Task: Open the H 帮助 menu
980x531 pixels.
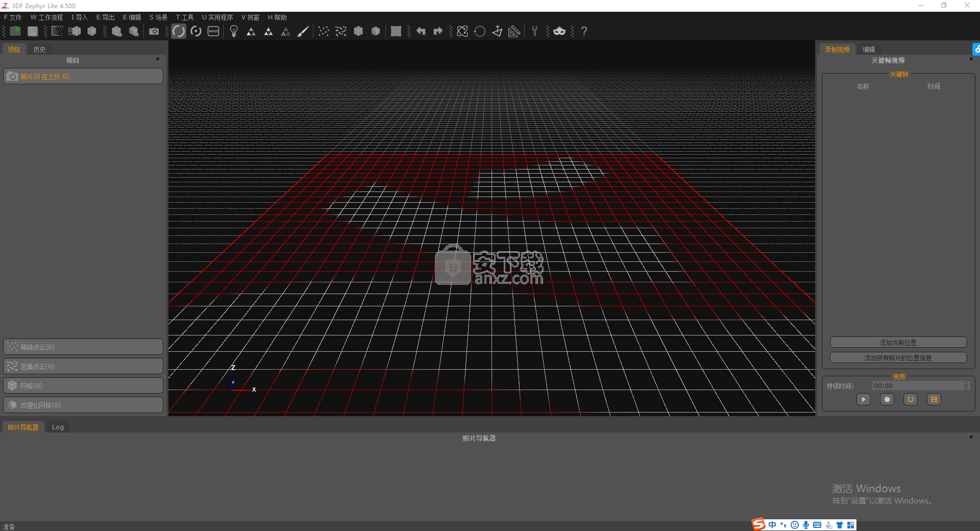Action: pyautogui.click(x=278, y=17)
